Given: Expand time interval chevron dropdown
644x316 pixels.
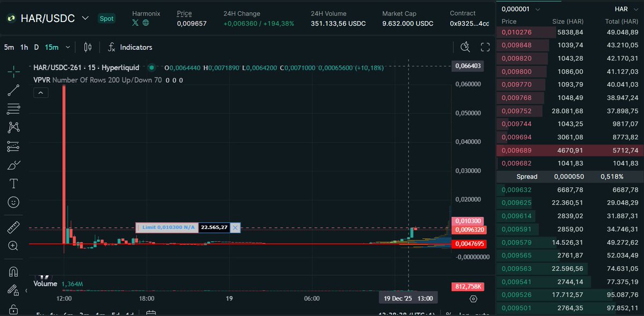Looking at the screenshot, I should point(68,47).
